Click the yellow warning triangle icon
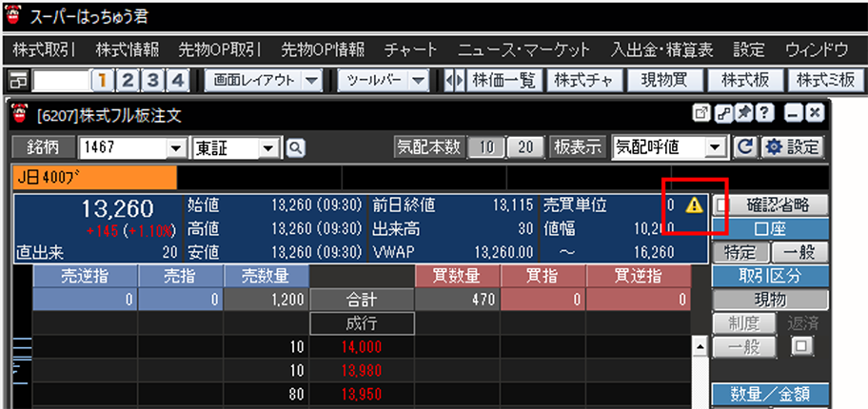The image size is (868, 409). pos(693,204)
